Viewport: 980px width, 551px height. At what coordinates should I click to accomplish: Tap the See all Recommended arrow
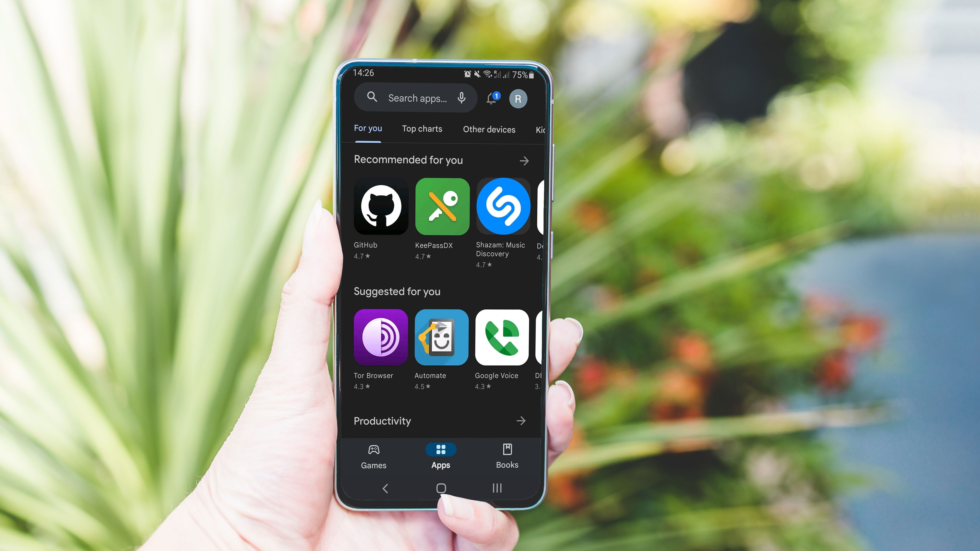coord(524,161)
